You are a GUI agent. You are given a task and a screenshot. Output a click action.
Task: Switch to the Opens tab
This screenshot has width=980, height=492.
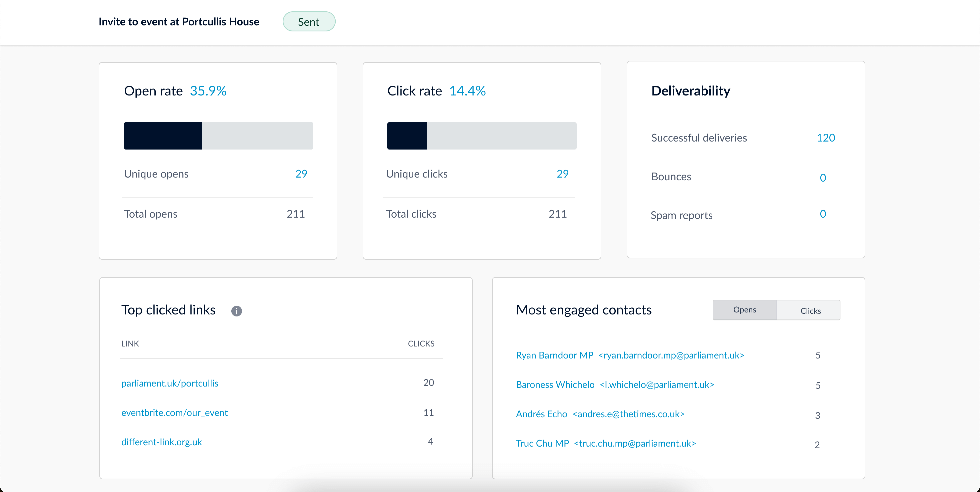(744, 310)
